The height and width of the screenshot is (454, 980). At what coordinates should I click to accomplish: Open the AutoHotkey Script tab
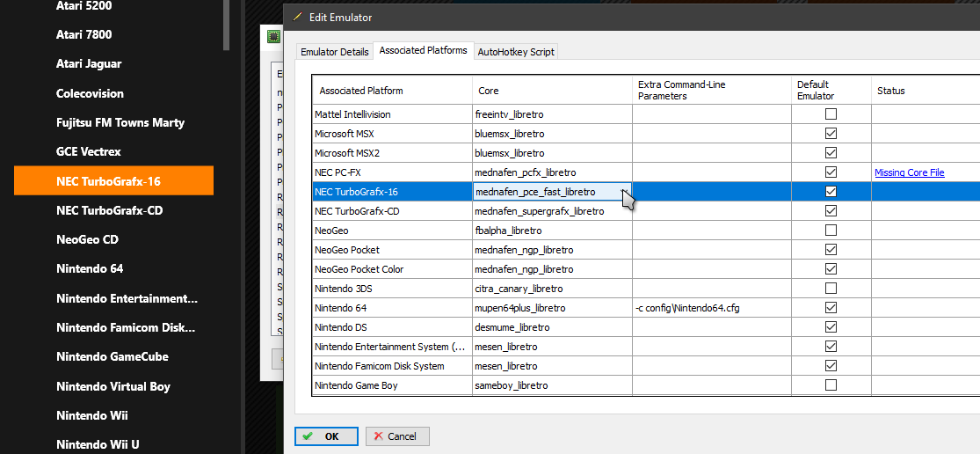point(516,52)
